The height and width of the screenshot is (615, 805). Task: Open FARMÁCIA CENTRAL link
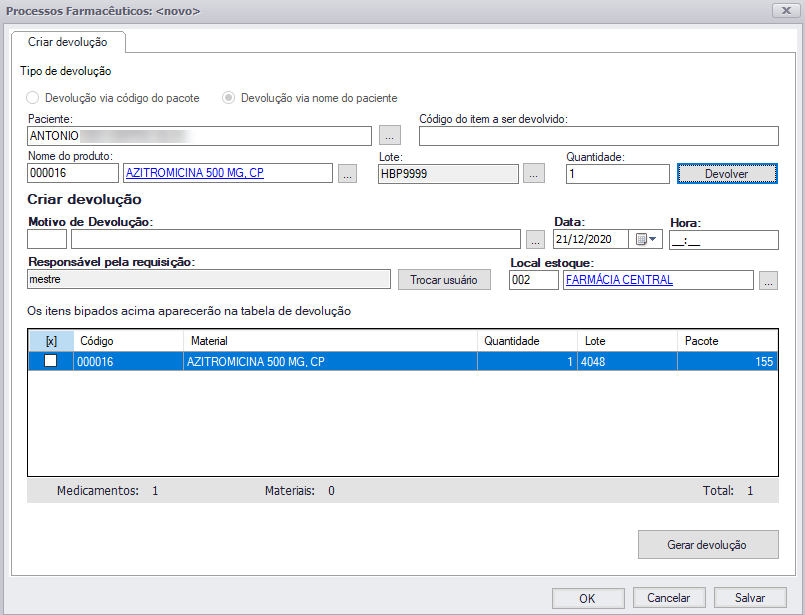click(619, 280)
